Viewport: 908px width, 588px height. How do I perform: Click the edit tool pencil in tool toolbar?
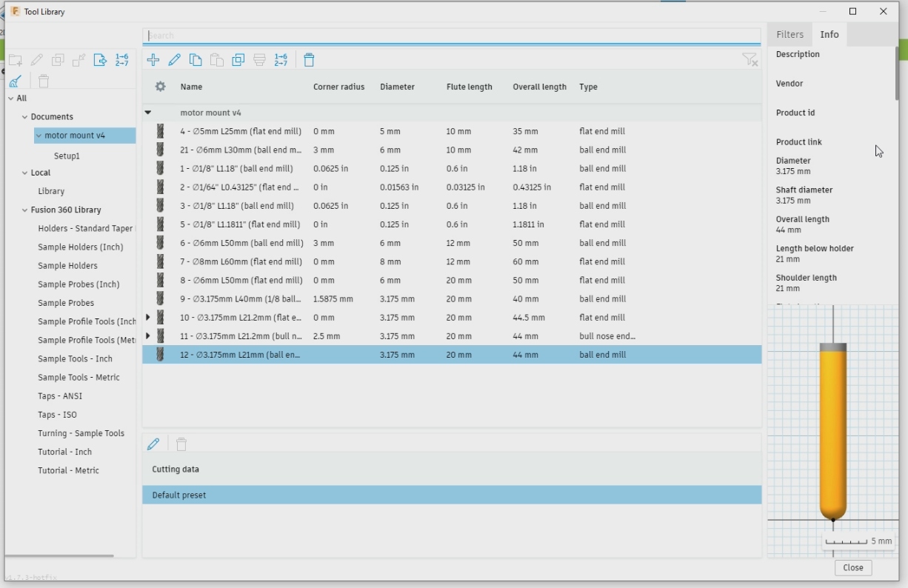click(175, 60)
